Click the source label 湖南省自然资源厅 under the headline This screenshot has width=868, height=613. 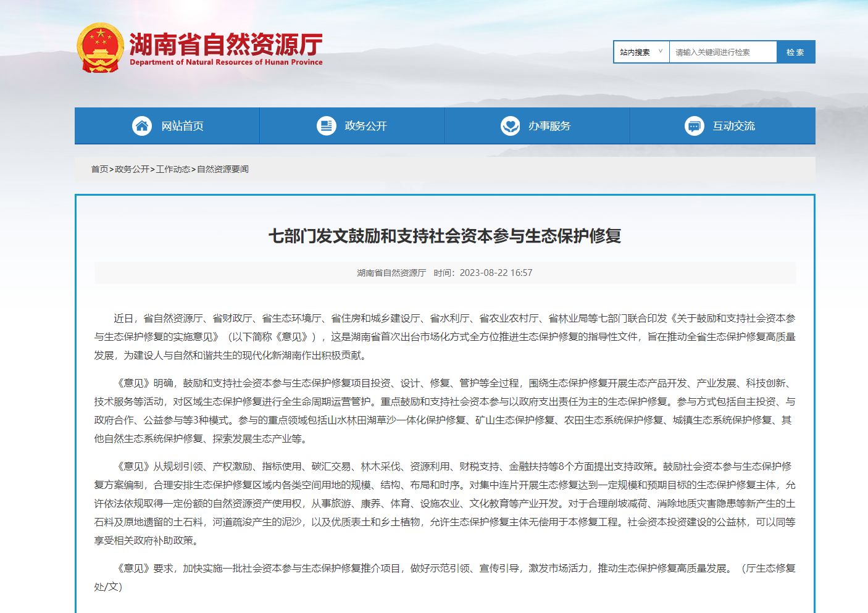391,273
